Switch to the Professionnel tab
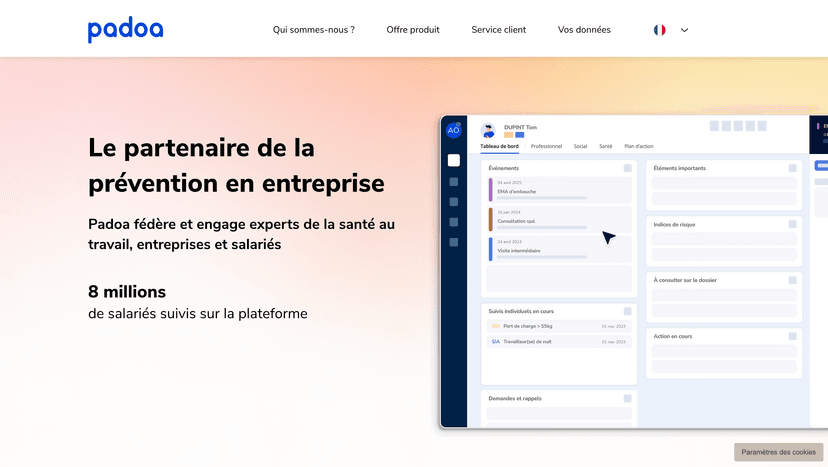This screenshot has width=828, height=467. tap(546, 146)
